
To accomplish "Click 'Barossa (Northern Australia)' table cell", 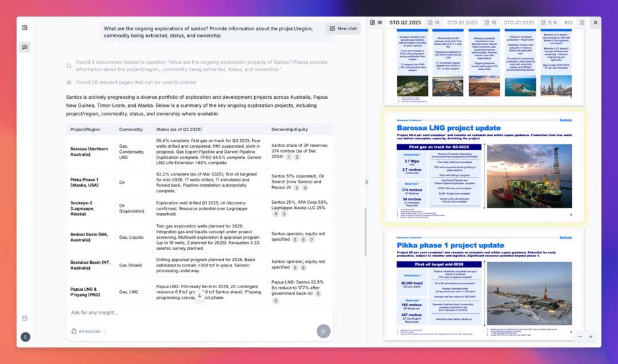I will [89, 152].
